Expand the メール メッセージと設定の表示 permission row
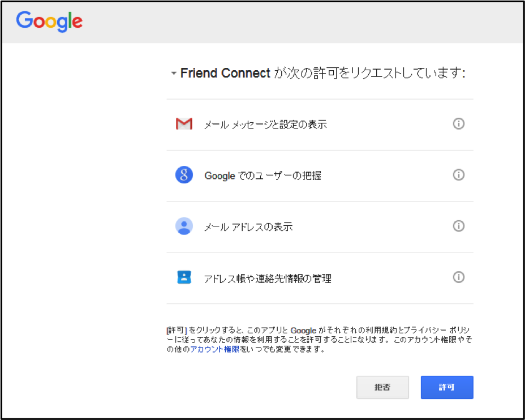The height and width of the screenshot is (420, 525). pyautogui.click(x=320, y=125)
